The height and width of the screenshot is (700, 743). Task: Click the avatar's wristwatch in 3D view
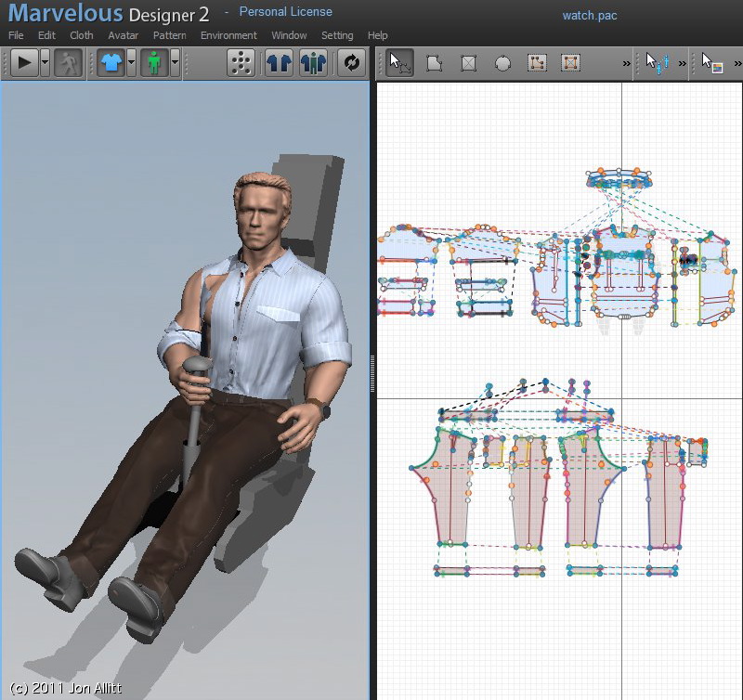[322, 408]
